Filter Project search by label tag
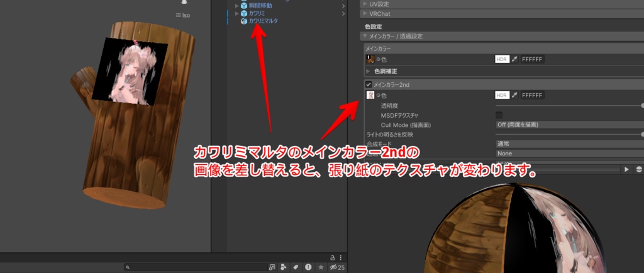The width and height of the screenshot is (644, 273). (x=296, y=267)
